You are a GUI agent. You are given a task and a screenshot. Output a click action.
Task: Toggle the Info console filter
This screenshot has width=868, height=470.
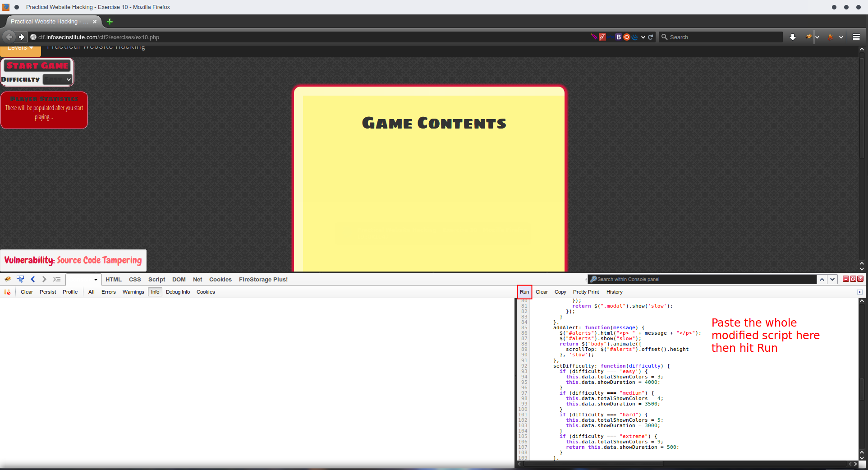coord(155,292)
